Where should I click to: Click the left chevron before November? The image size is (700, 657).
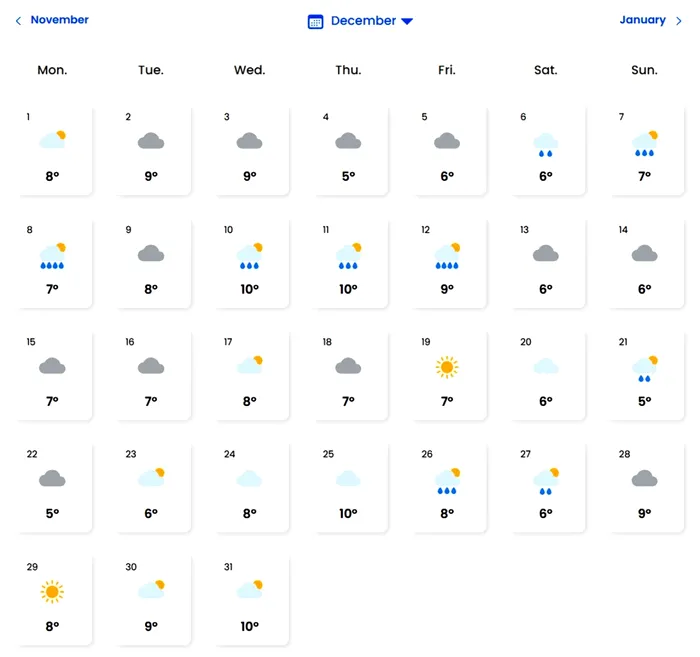click(x=18, y=21)
